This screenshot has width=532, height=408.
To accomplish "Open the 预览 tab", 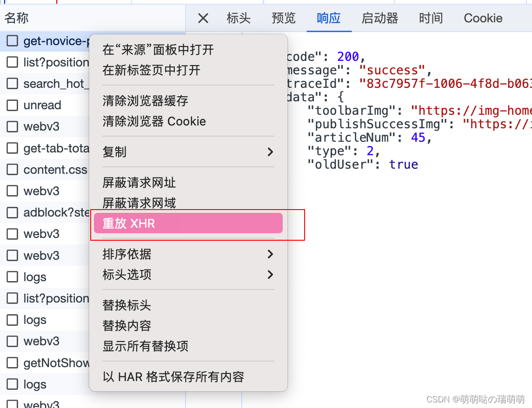I will coord(283,19).
